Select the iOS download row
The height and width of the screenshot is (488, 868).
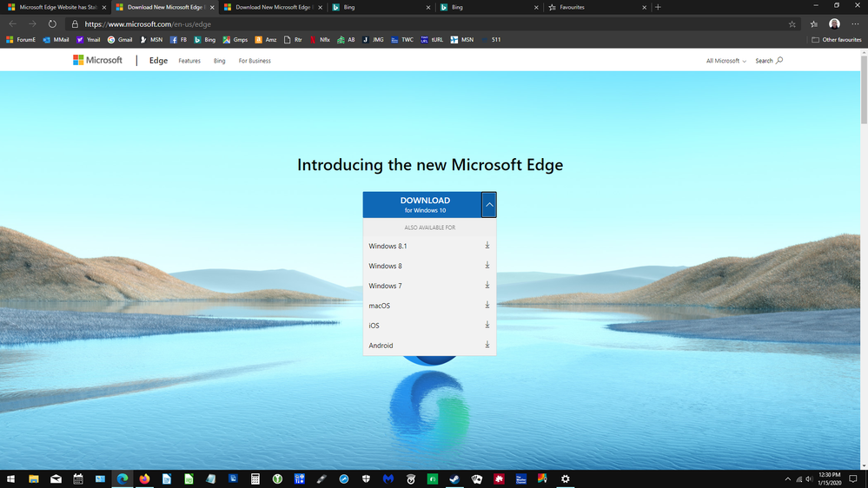tap(429, 326)
